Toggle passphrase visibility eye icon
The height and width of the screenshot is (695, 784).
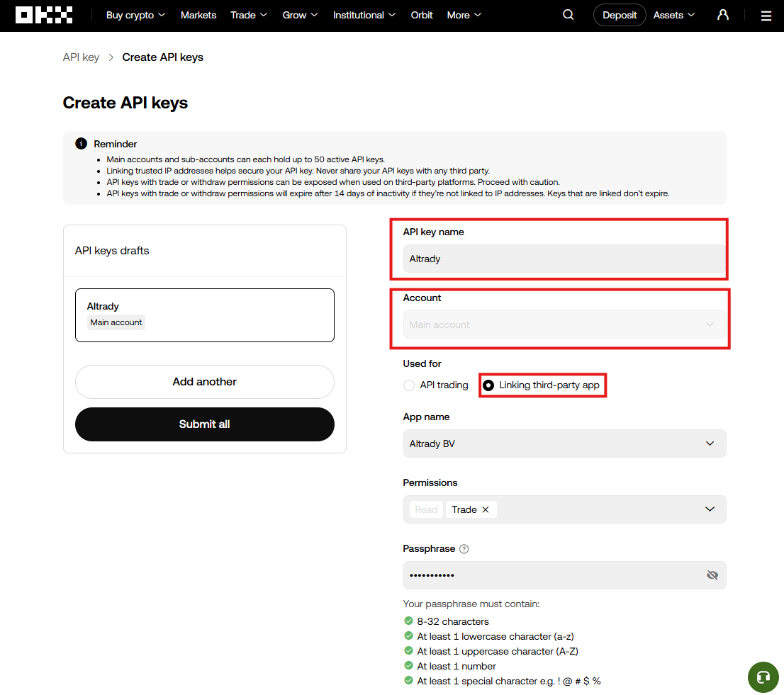(x=712, y=575)
